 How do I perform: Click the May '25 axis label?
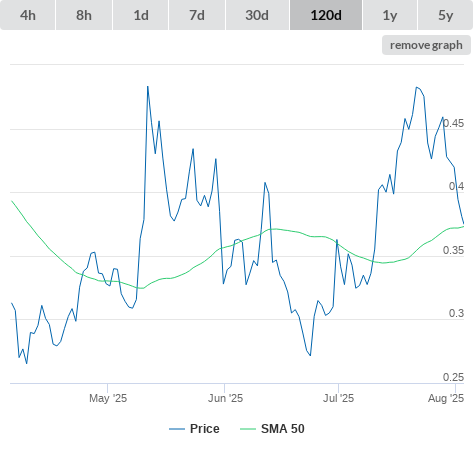click(108, 398)
